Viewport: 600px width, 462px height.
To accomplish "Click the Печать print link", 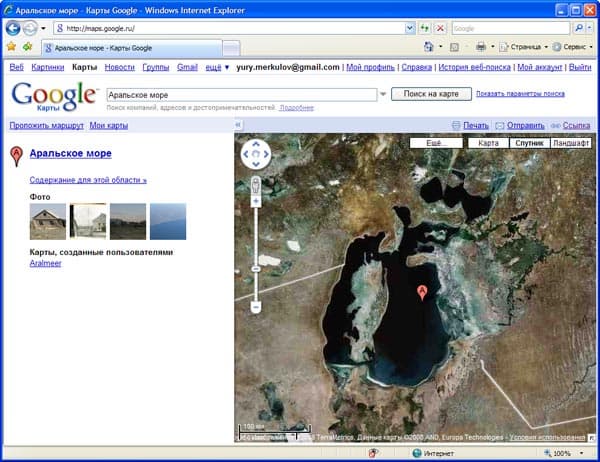I will [x=476, y=126].
